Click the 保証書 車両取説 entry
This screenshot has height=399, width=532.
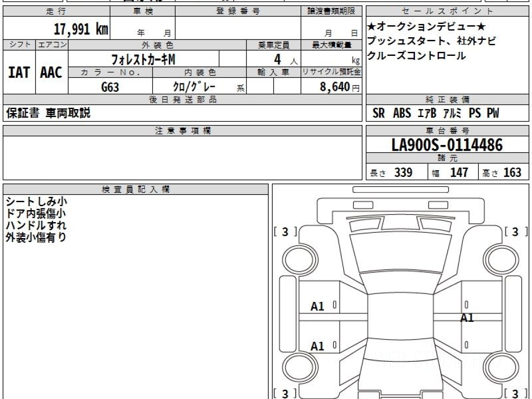click(48, 113)
